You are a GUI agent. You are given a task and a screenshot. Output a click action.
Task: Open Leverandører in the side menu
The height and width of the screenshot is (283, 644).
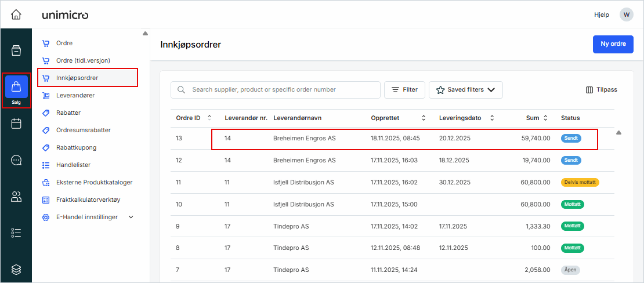click(x=75, y=95)
